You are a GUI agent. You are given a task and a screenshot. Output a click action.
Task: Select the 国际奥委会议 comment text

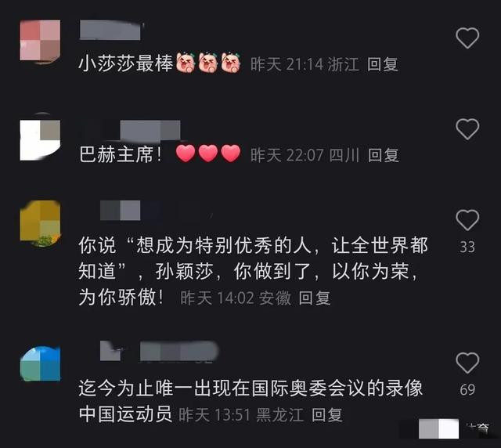coord(250,401)
